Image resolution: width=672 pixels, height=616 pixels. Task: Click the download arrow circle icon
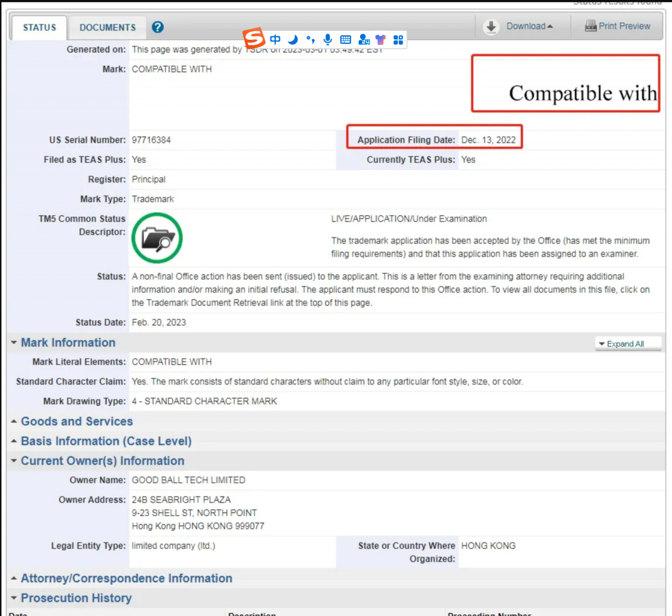pos(491,27)
